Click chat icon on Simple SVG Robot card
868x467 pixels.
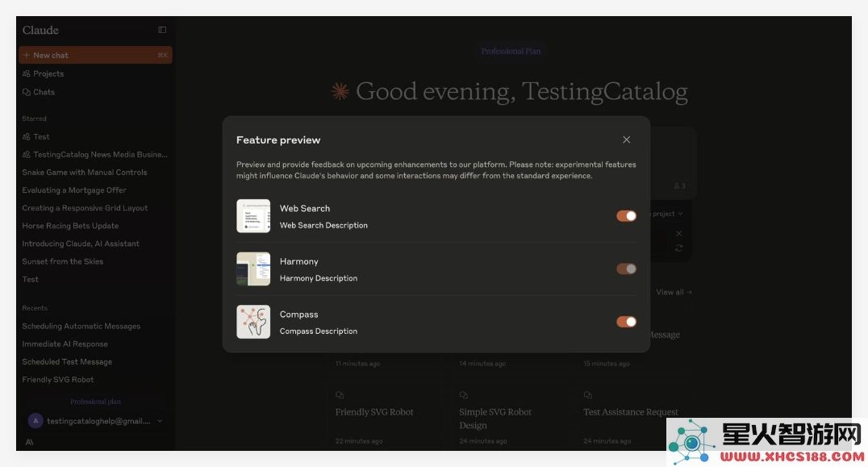point(463,395)
